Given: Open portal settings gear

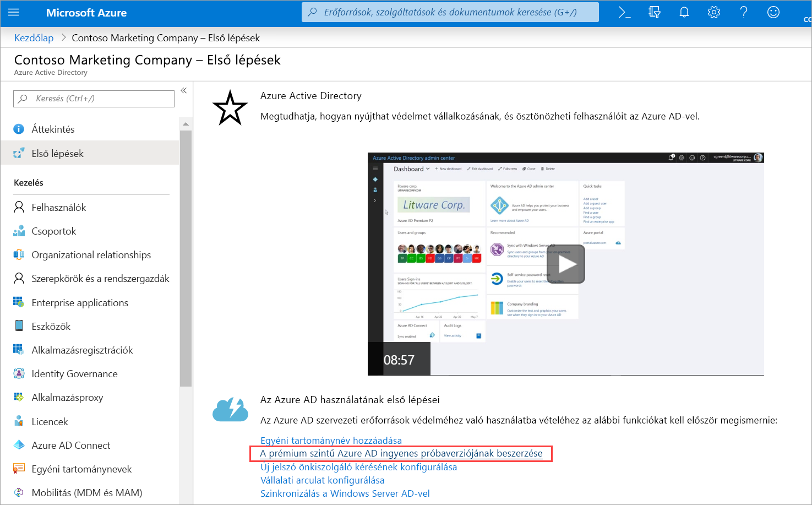Looking at the screenshot, I should click(714, 12).
